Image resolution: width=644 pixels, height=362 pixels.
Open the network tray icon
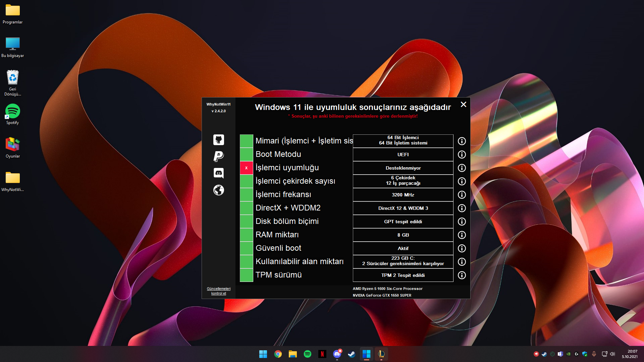(604, 354)
